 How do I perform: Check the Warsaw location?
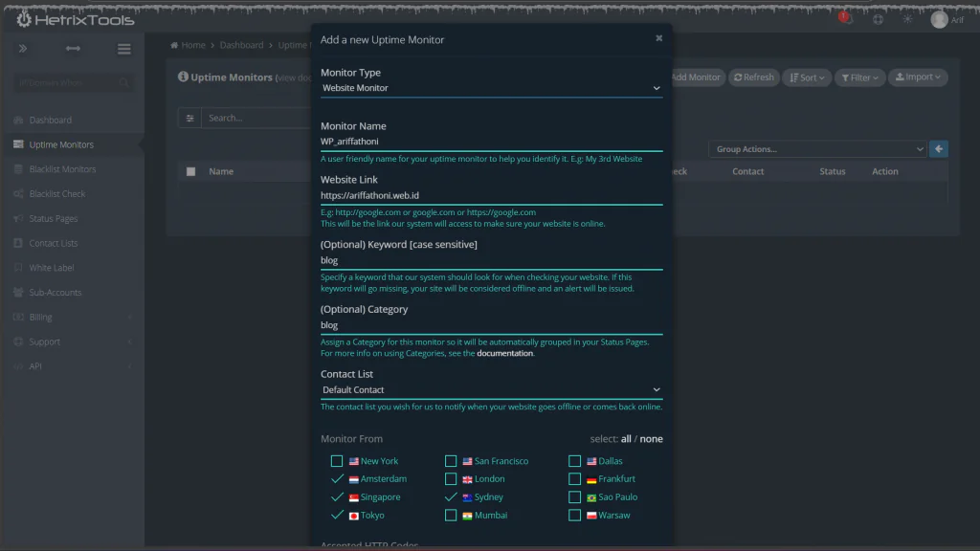[x=574, y=515]
